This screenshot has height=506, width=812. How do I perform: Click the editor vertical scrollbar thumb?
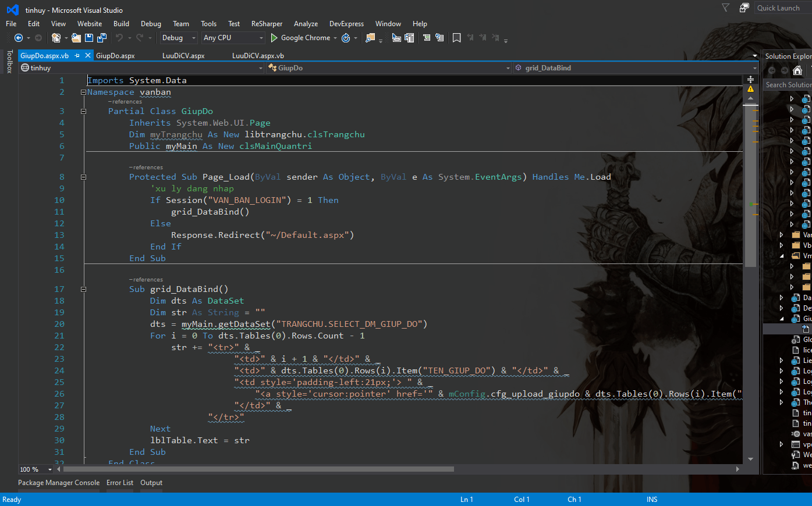click(751, 186)
